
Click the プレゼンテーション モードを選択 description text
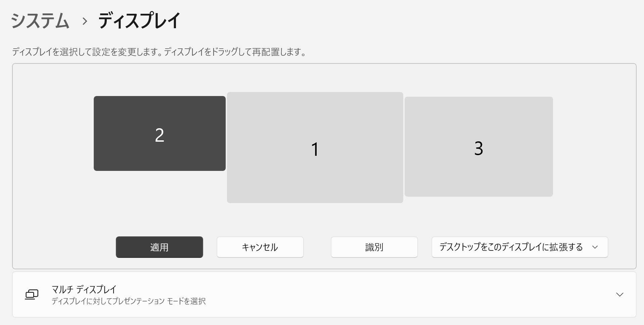click(x=129, y=301)
